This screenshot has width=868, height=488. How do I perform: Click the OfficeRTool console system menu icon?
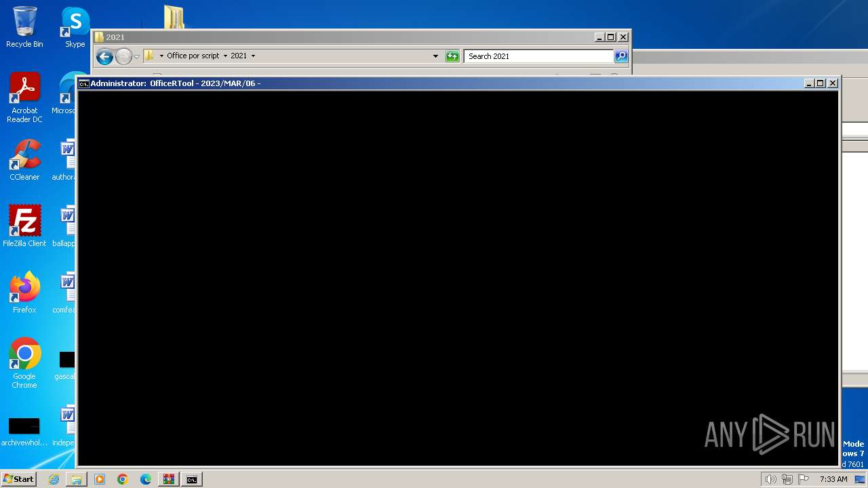coord(83,83)
